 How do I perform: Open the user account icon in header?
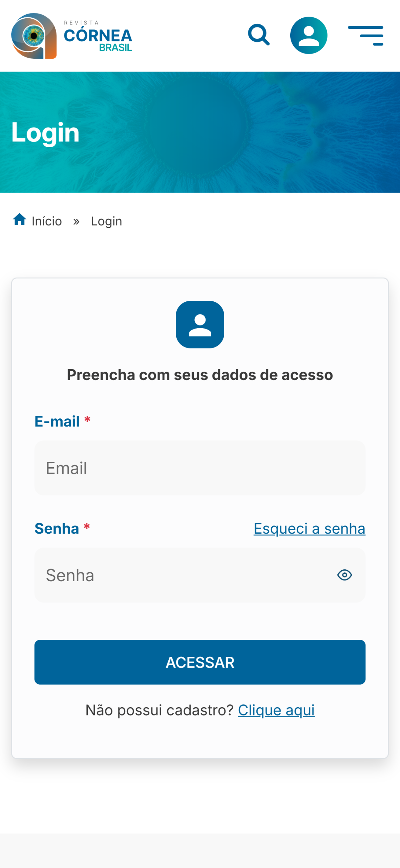tap(309, 35)
